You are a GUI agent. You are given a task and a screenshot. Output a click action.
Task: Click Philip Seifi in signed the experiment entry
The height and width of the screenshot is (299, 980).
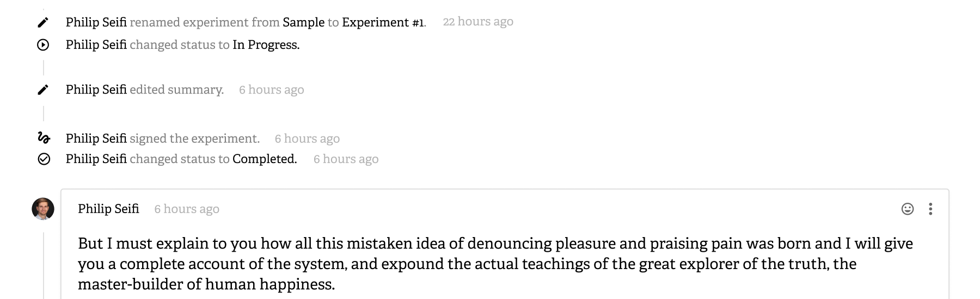point(96,138)
